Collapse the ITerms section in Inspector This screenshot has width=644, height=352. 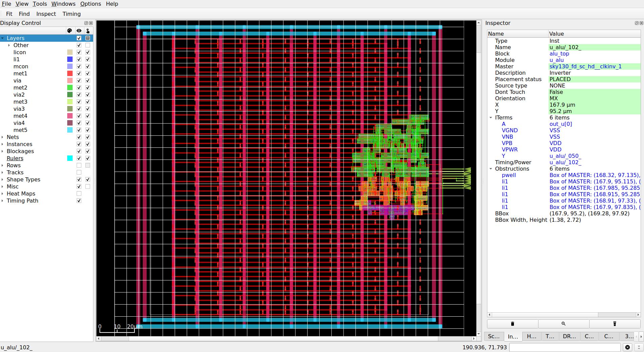(491, 117)
